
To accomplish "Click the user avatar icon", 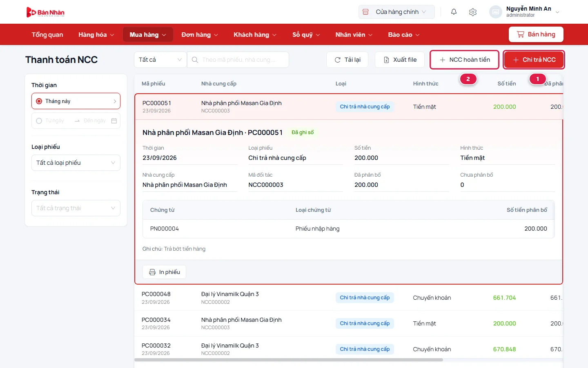I will (496, 12).
